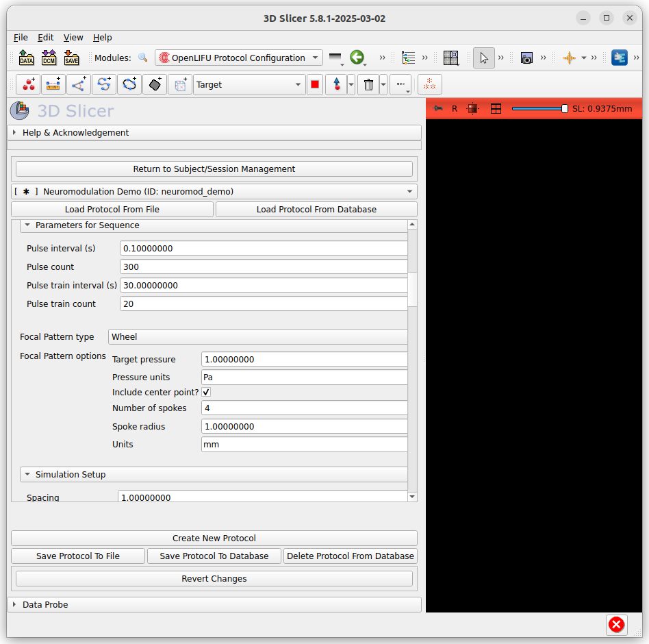Image resolution: width=649 pixels, height=644 pixels.
Task: Click the Number of spokes field
Action: (x=304, y=408)
